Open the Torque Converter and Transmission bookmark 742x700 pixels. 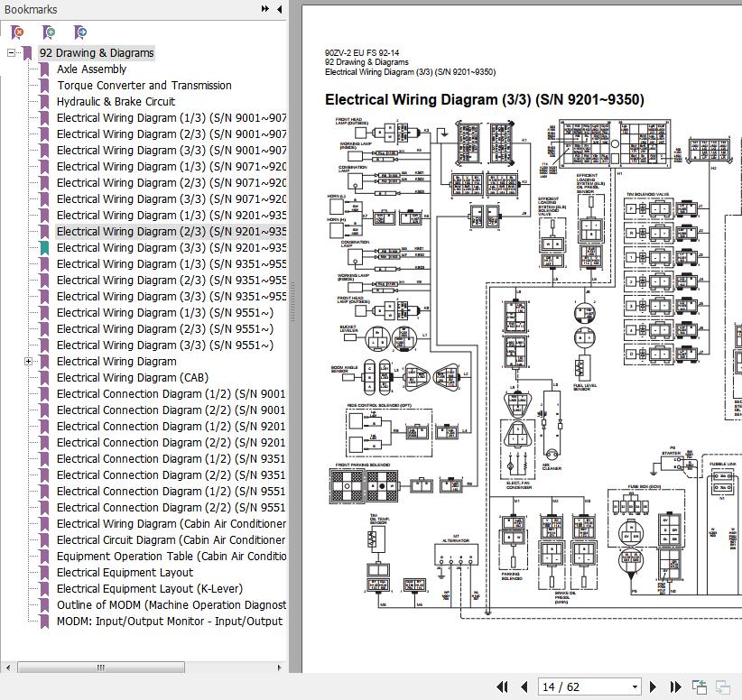pyautogui.click(x=144, y=86)
